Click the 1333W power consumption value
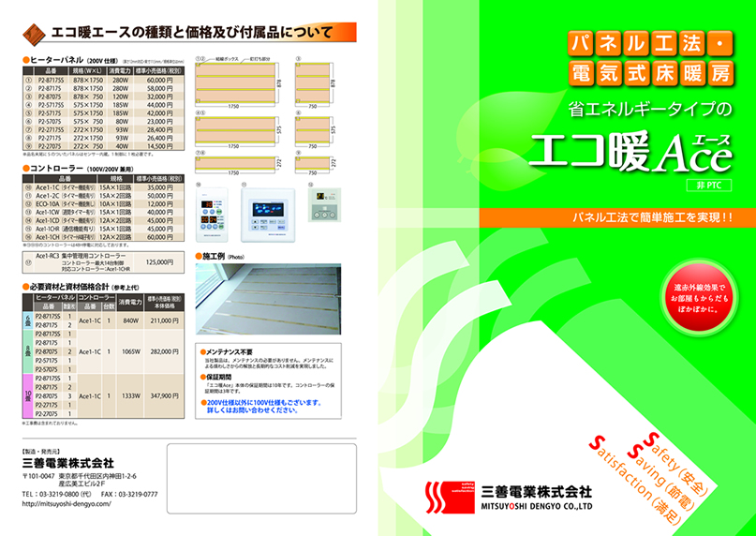The width and height of the screenshot is (756, 536). click(x=130, y=395)
